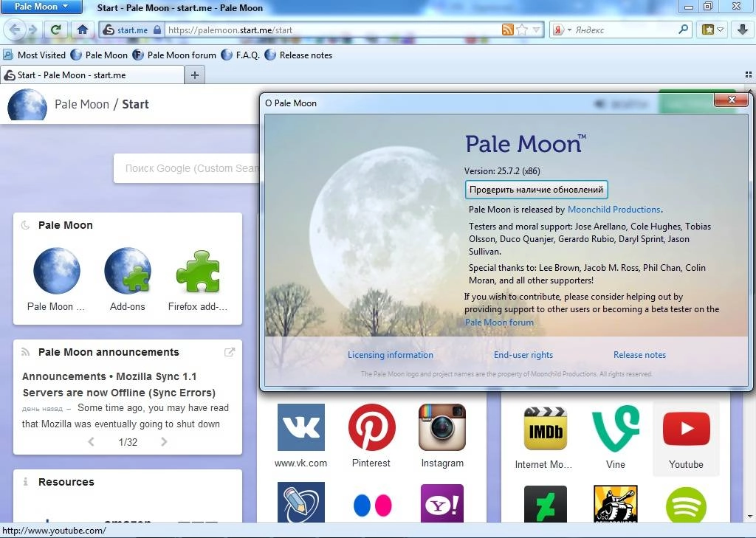Viewport: 756px width, 538px height.
Task: Open the Moonchild Productions link
Action: click(614, 210)
